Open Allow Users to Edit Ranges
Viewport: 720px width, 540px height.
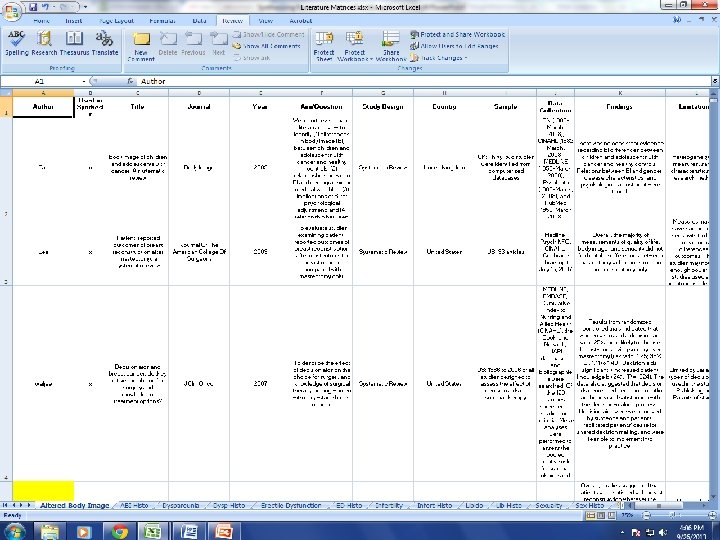click(454, 46)
